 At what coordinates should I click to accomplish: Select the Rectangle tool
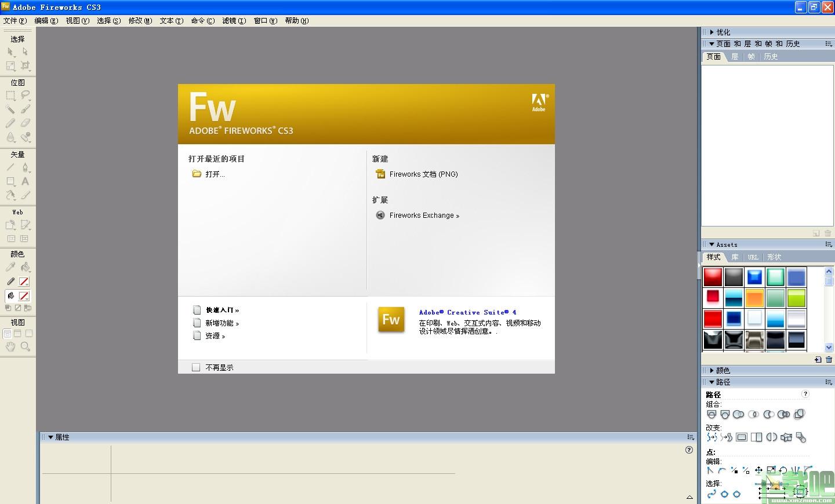10,181
